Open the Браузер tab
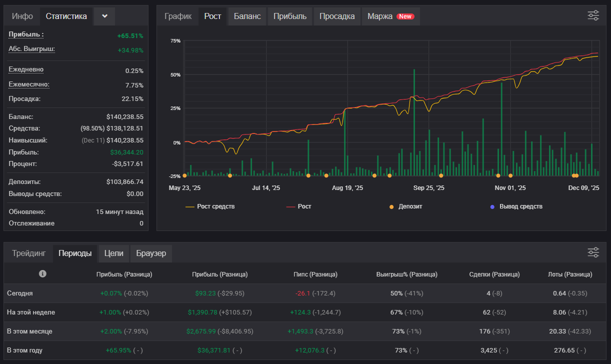Image resolution: width=611 pixels, height=364 pixels. click(151, 253)
